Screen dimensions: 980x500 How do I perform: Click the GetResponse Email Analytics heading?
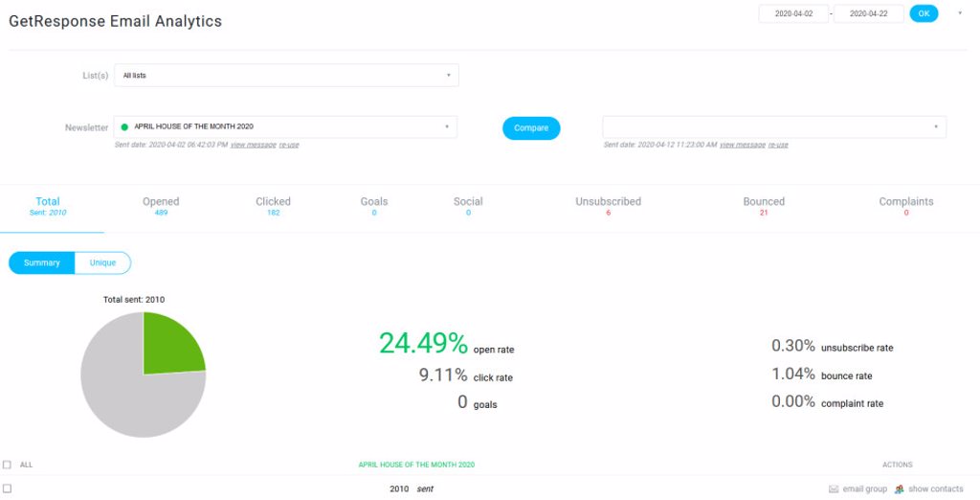click(115, 21)
